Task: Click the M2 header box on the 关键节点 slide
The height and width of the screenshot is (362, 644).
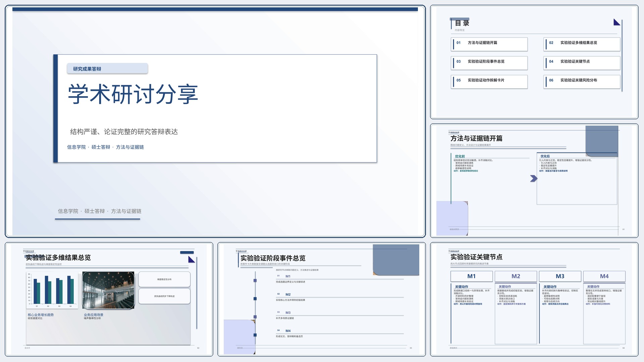Action: [516, 276]
